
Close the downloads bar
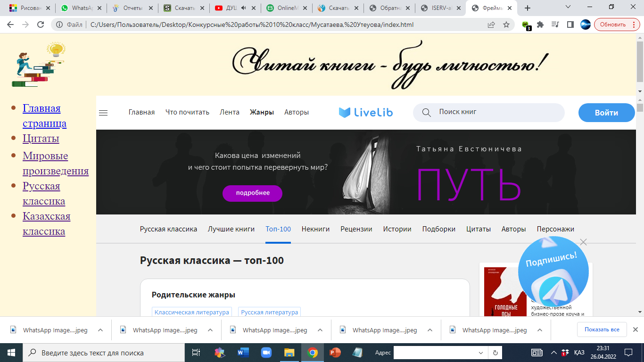635,329
